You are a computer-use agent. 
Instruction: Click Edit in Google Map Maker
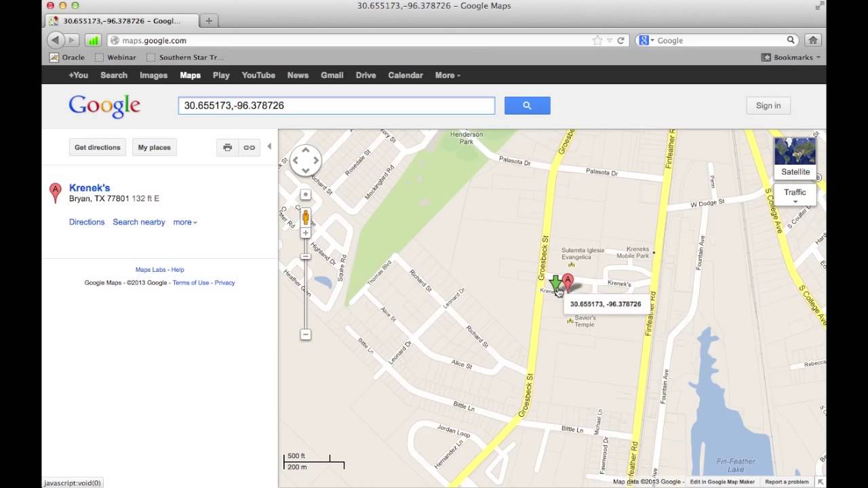point(722,482)
